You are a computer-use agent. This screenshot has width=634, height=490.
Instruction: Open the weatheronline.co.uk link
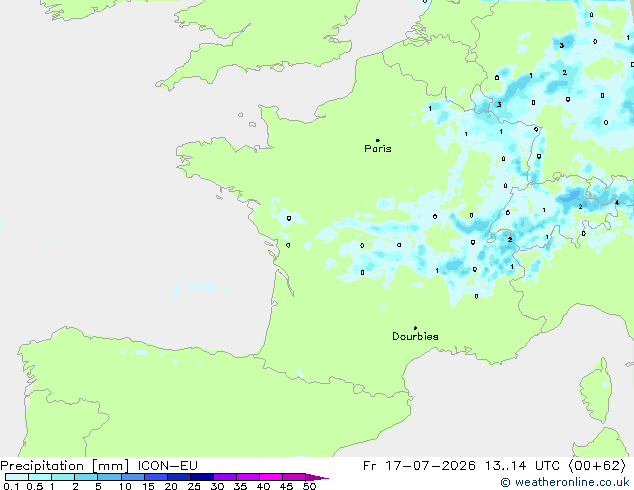tap(565, 482)
